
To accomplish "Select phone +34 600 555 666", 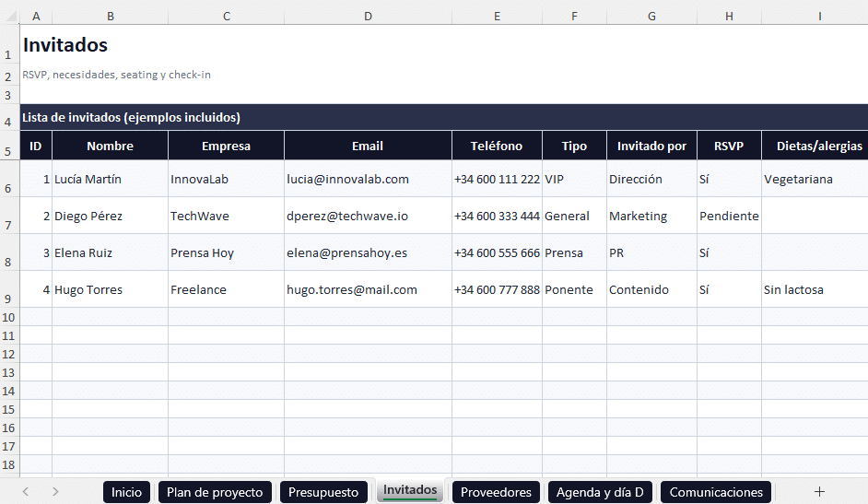I will (497, 252).
